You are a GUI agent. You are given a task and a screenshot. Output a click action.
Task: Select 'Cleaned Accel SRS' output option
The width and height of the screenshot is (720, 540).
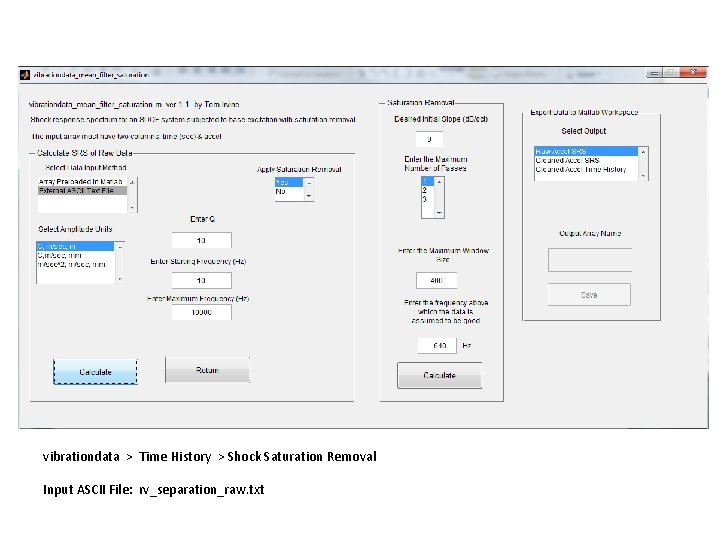click(x=586, y=160)
